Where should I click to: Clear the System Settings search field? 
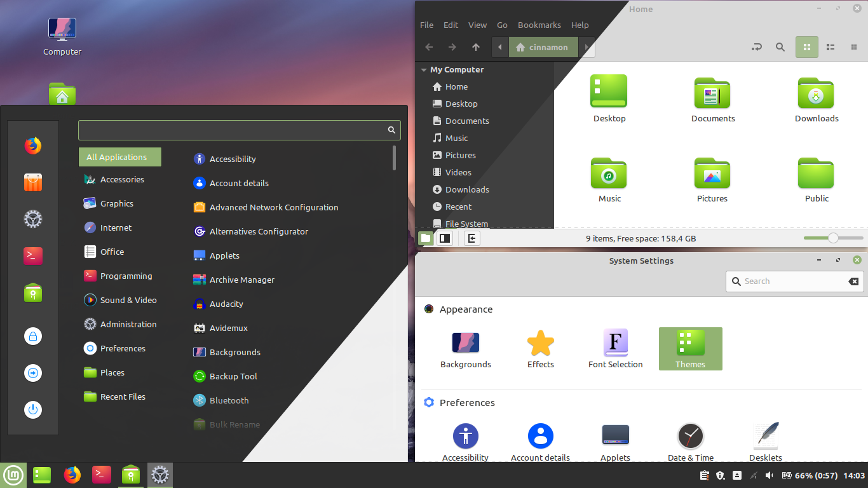(853, 281)
